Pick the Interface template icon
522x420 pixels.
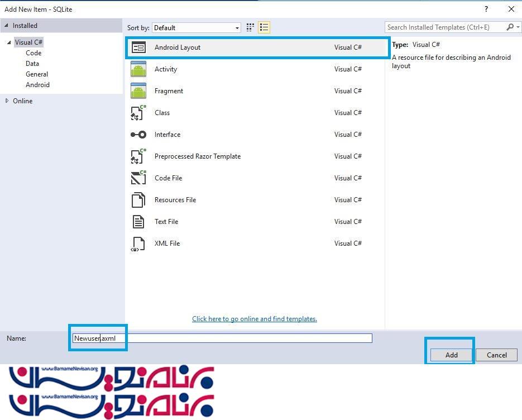coord(138,135)
